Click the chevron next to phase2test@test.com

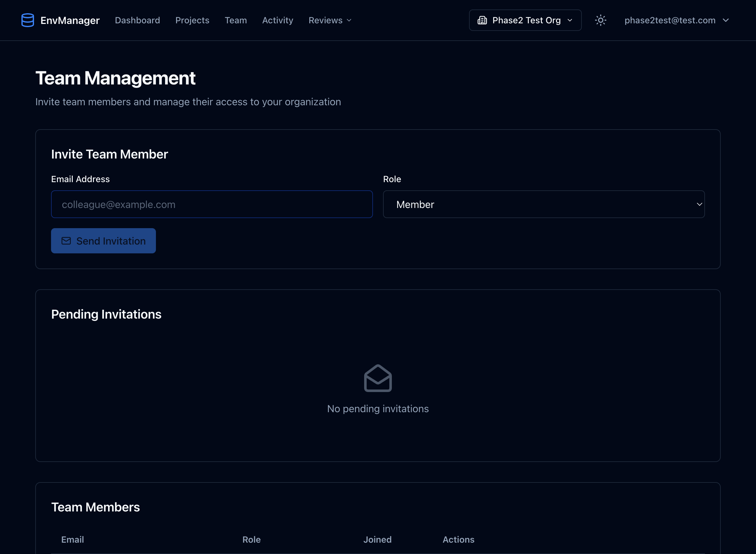tap(725, 20)
